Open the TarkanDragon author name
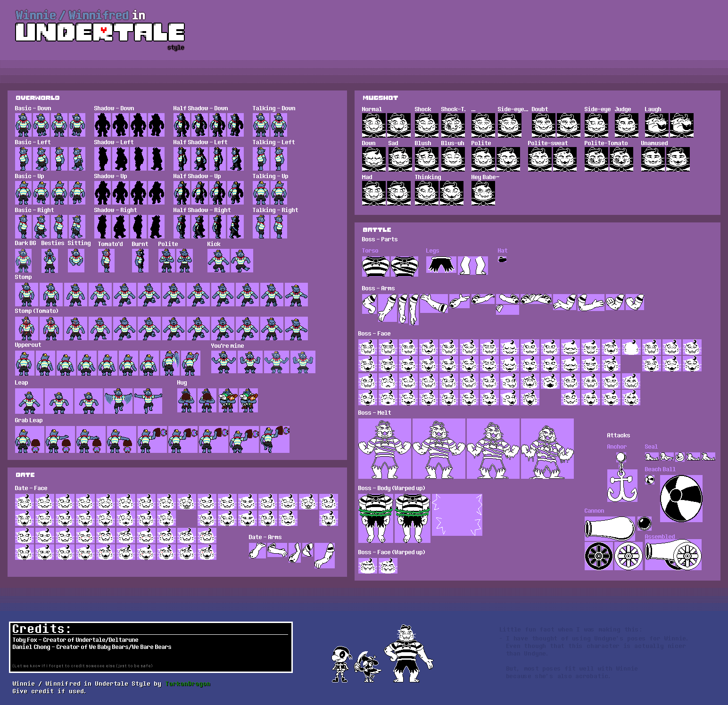 188,684
